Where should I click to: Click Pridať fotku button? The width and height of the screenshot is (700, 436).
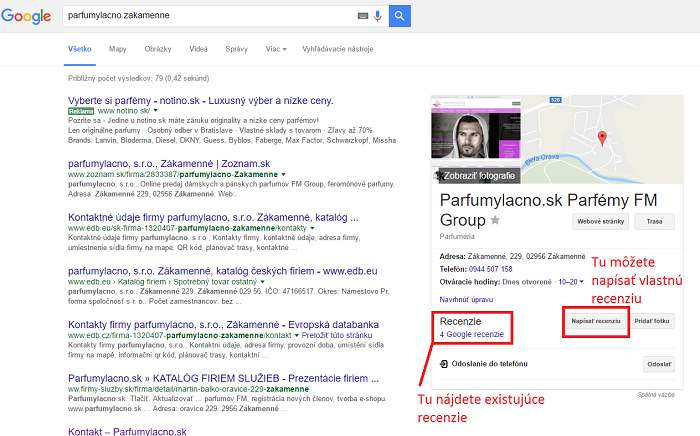(x=652, y=321)
